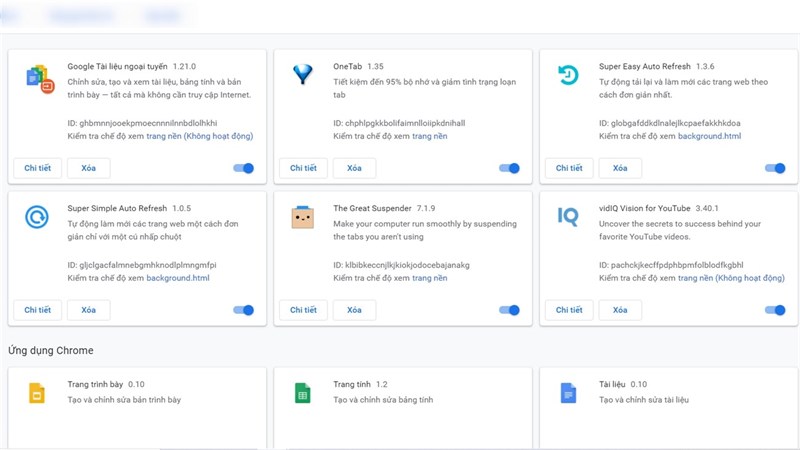Disable The Great Suspender toggle

pos(509,310)
